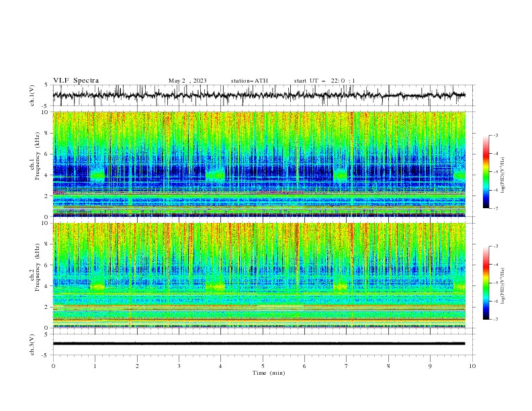Image resolution: width=532 pixels, height=411 pixels.
Task: Click the ch.1 "Frequency (kHz)" axis label
Action: pos(37,156)
